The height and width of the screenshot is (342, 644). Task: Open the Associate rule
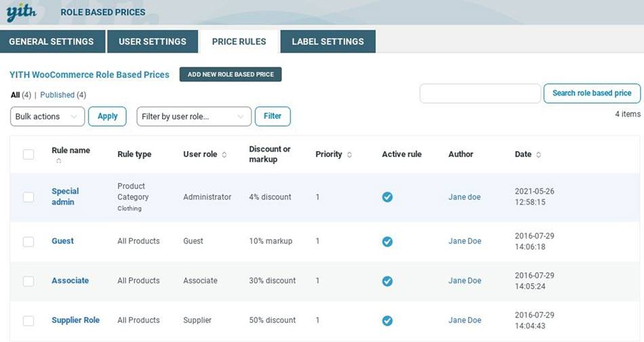71,280
